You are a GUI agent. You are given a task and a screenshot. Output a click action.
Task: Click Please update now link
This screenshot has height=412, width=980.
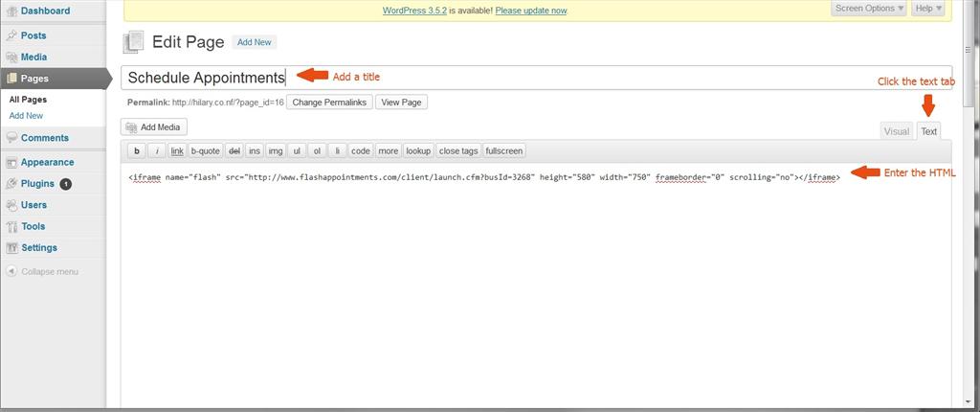click(530, 11)
